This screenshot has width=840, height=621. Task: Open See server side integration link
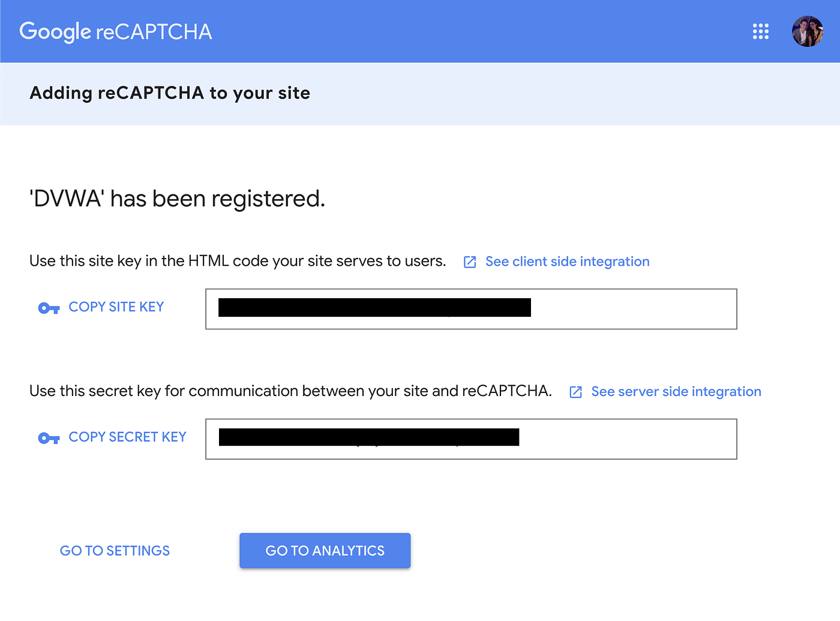coord(676,392)
